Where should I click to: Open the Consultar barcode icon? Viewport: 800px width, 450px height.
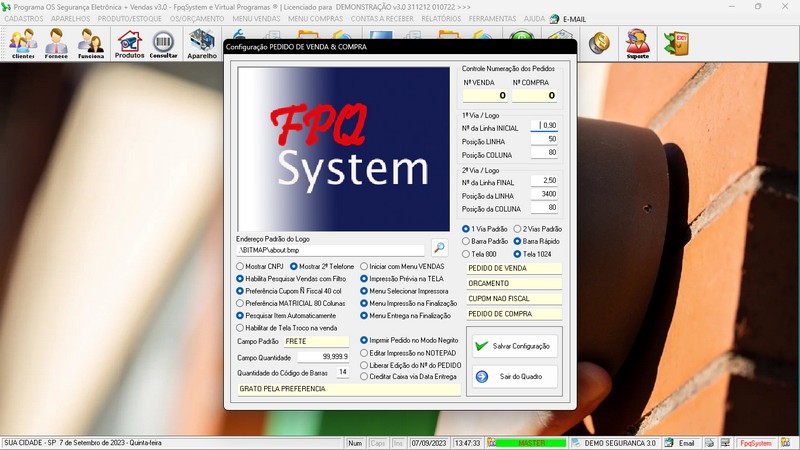tap(163, 44)
